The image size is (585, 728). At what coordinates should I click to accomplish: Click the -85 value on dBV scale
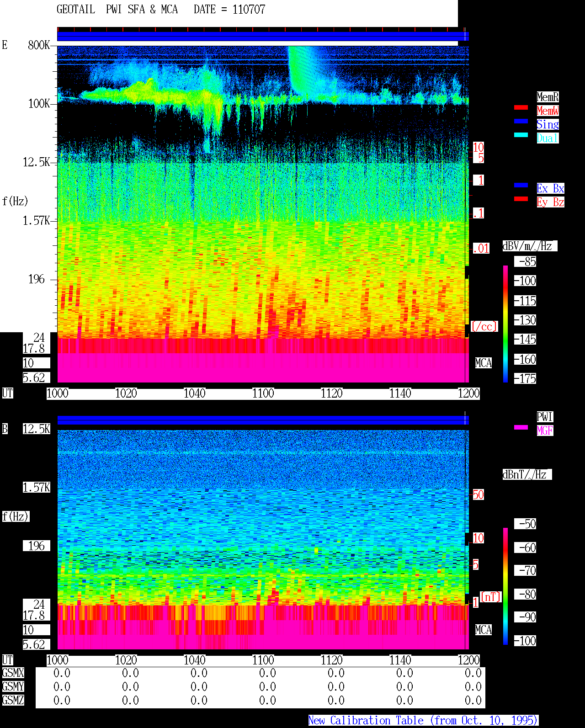click(526, 262)
